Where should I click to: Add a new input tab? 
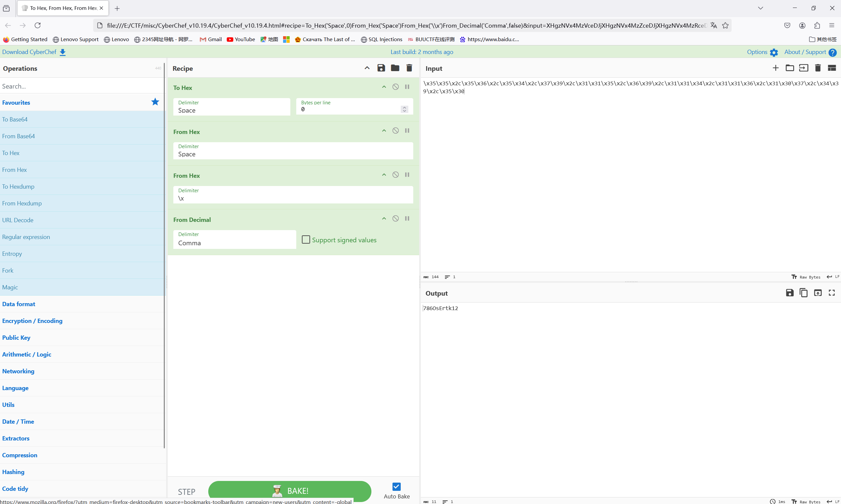coord(775,68)
